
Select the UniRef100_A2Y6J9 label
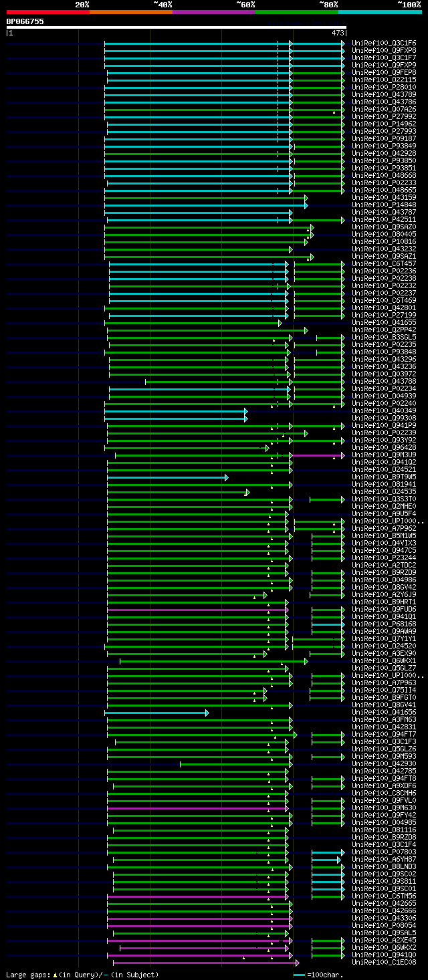click(x=384, y=594)
